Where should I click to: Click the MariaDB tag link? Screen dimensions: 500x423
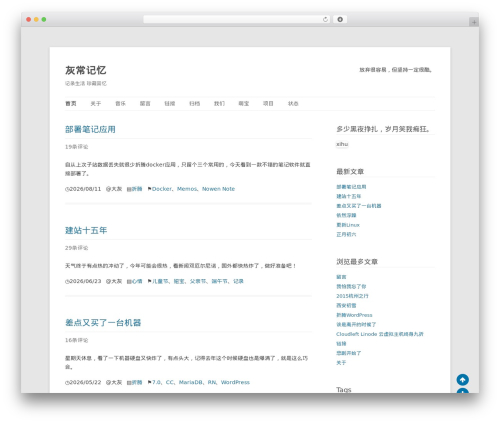[x=191, y=382]
